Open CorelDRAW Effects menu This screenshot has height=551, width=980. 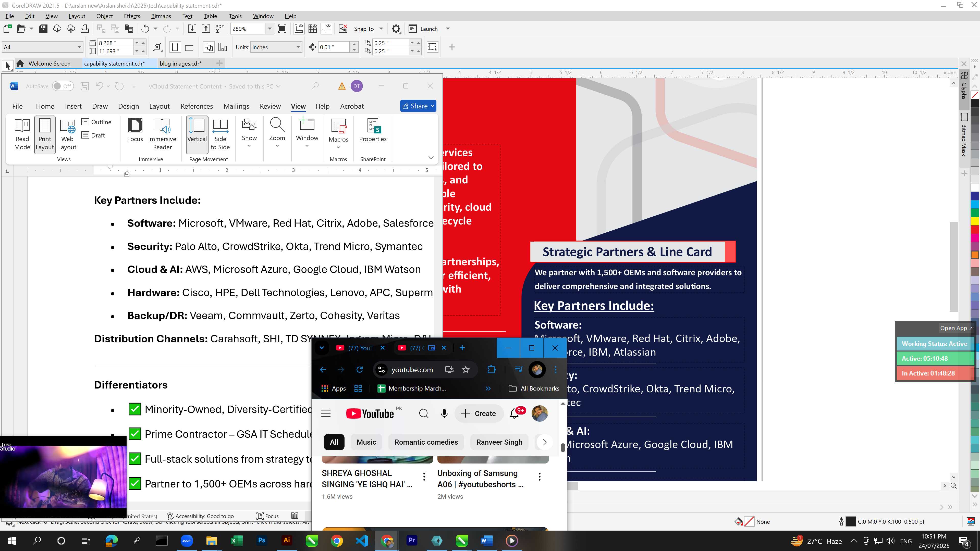[x=132, y=16]
